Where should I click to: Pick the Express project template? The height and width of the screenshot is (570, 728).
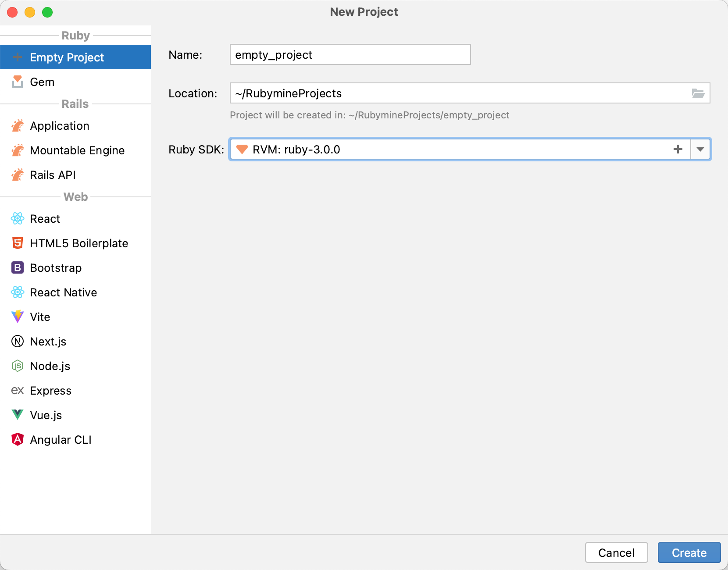[50, 391]
